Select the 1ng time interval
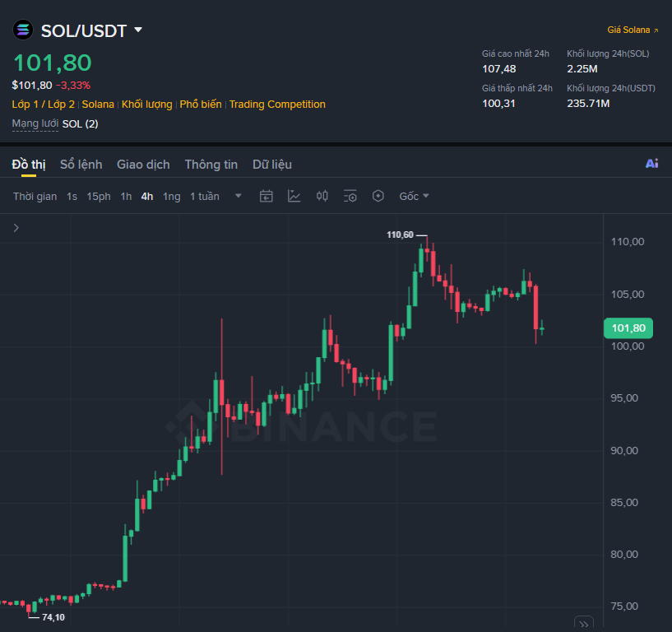The height and width of the screenshot is (632, 672). pos(171,197)
